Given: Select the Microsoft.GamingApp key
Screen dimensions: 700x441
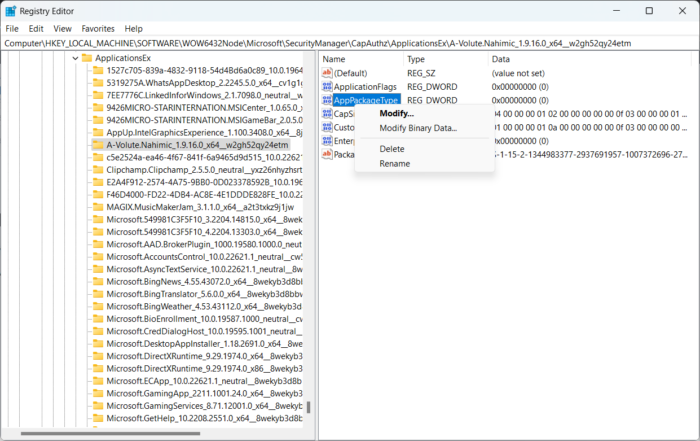Looking at the screenshot, I should click(x=204, y=393).
